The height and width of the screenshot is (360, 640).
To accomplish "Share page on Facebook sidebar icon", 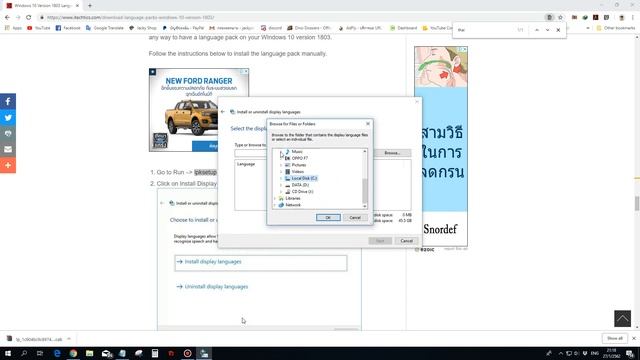I will (8, 101).
